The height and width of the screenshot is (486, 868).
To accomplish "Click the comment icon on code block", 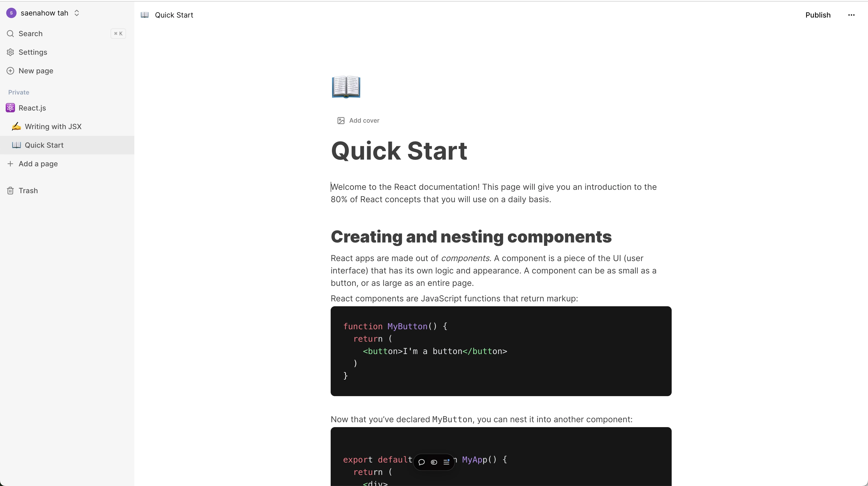I will tap(422, 463).
